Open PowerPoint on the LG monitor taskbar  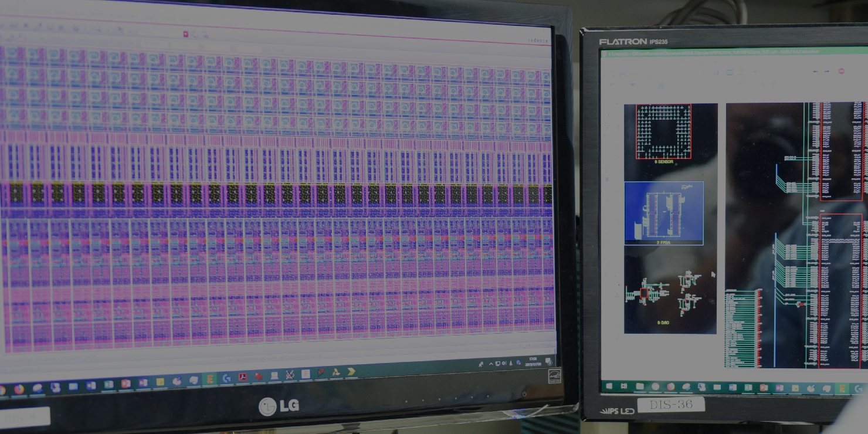126,383
